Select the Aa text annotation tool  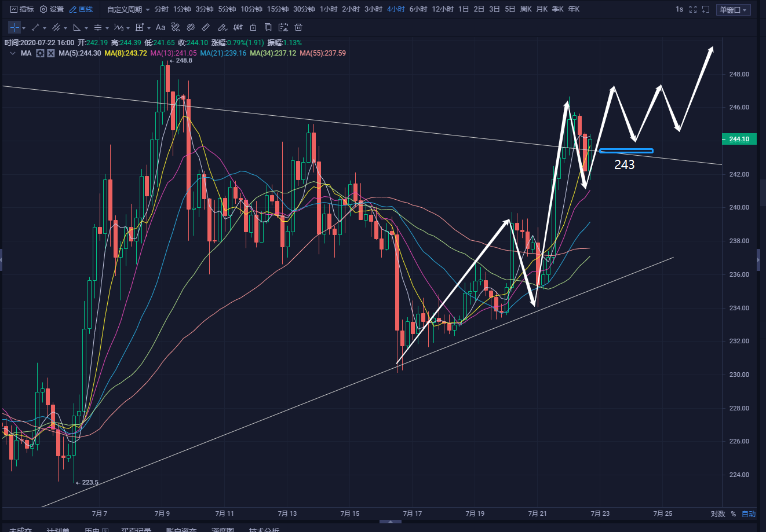(x=161, y=27)
